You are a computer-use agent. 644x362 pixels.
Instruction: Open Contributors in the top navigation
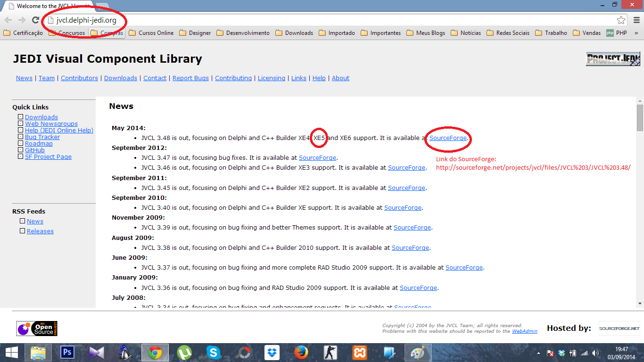[x=79, y=78]
